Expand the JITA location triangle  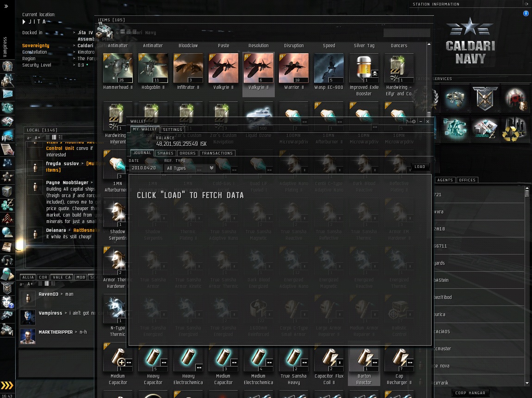[24, 22]
